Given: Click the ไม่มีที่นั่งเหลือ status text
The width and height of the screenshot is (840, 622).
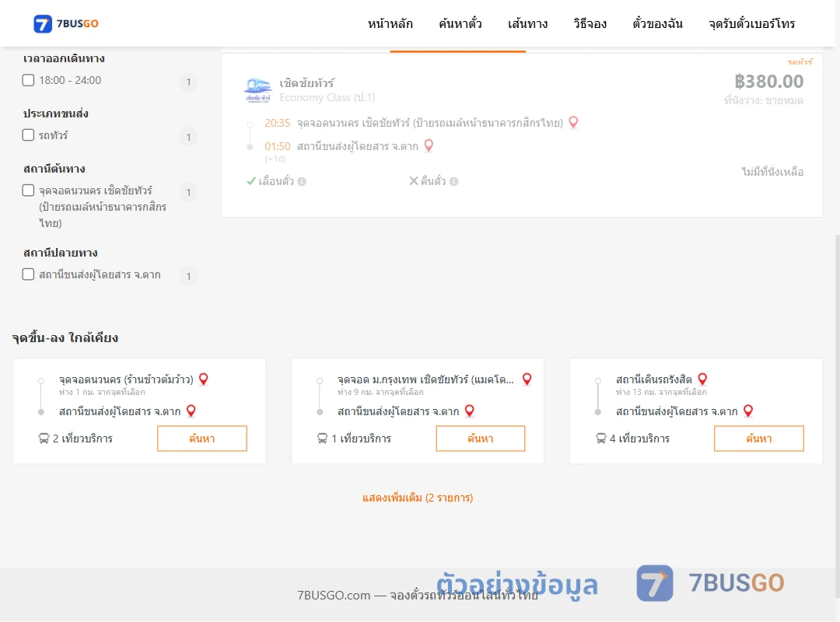Looking at the screenshot, I should (772, 172).
